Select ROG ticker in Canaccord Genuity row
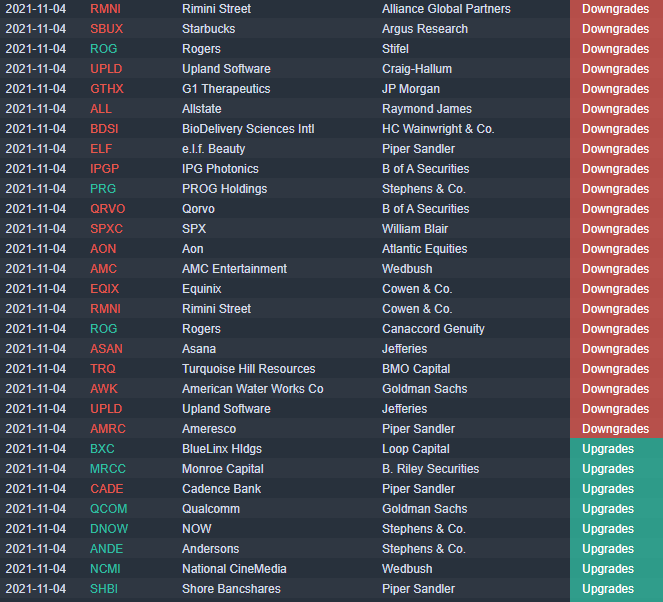This screenshot has height=602, width=663. [x=104, y=329]
